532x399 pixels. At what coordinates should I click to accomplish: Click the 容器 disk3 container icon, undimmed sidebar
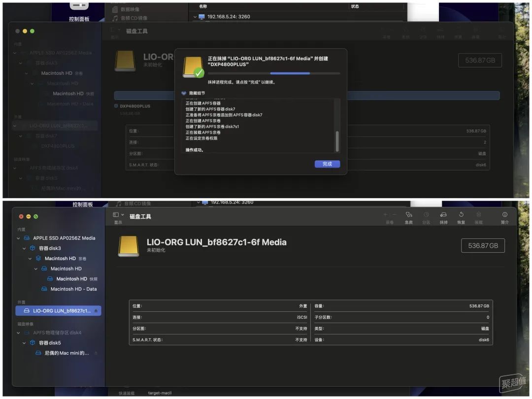click(x=33, y=248)
